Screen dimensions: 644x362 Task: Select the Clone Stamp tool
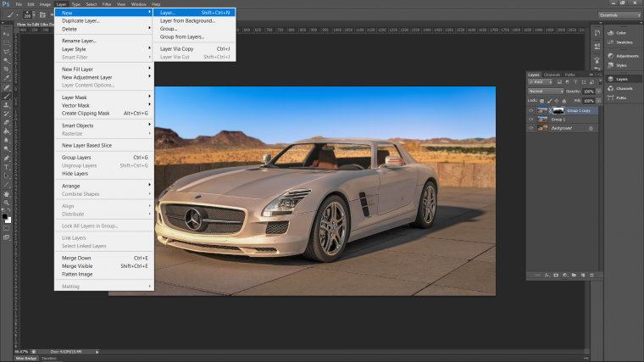coord(6,105)
